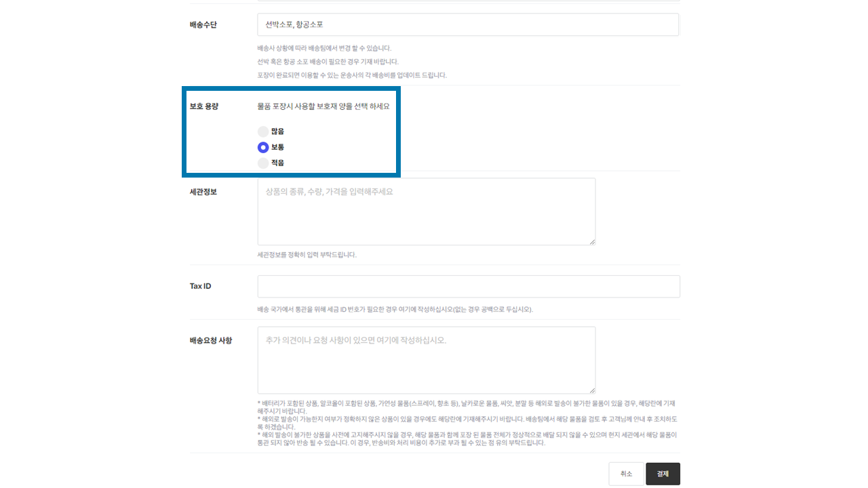Grab the 세관정보 textarea resize handle

pyautogui.click(x=592, y=241)
